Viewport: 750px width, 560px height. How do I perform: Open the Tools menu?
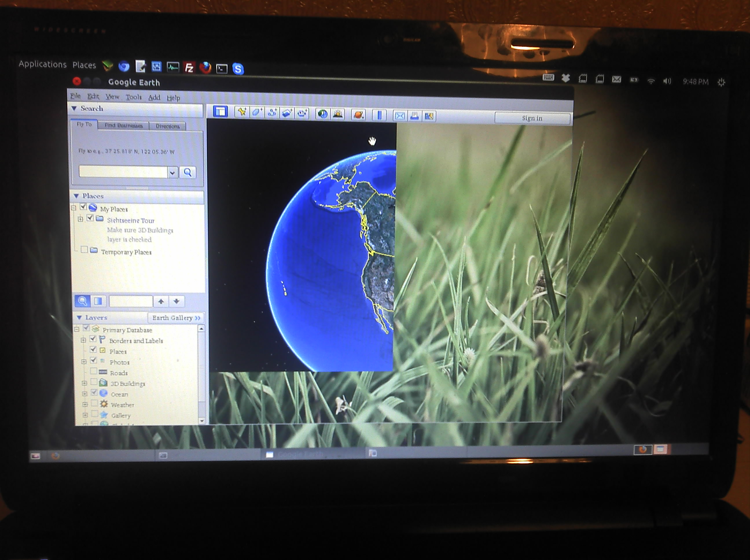134,97
